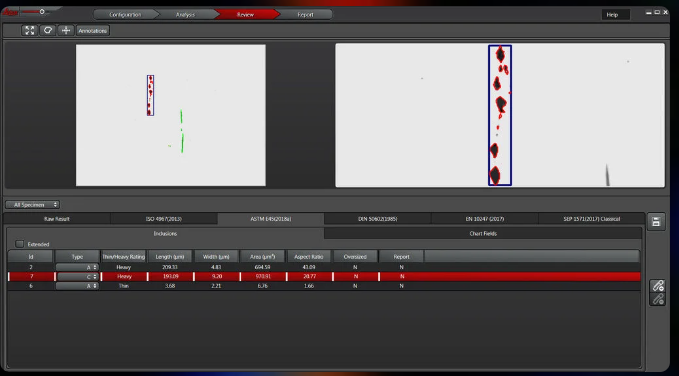
Task: Sort by Report column header
Action: click(x=401, y=256)
